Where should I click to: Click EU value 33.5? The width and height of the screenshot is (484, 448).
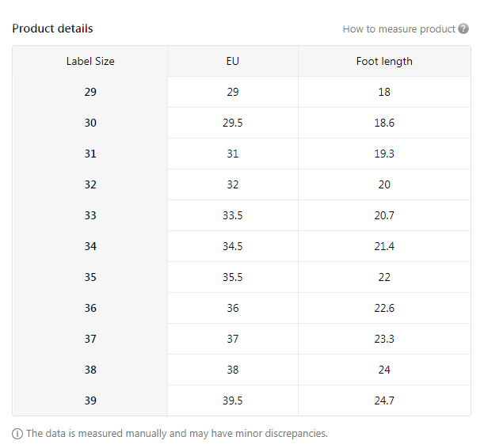pyautogui.click(x=232, y=215)
